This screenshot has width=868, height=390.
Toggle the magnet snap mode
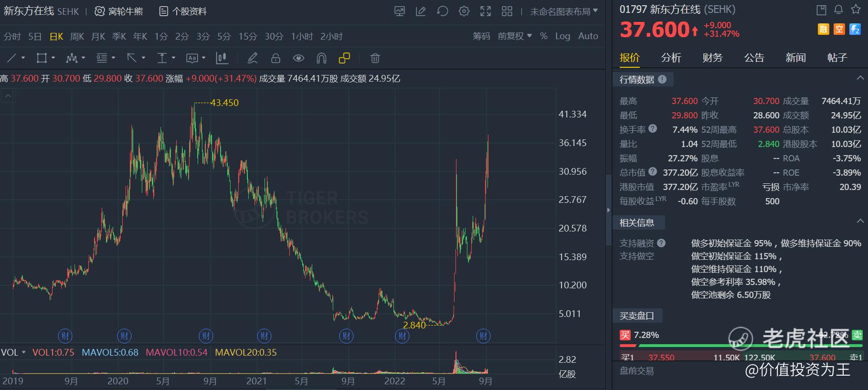click(321, 58)
